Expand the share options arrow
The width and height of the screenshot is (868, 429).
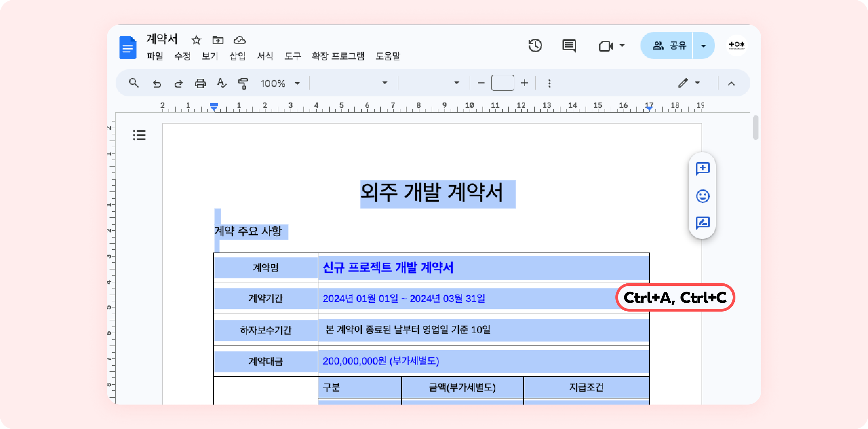pos(703,45)
